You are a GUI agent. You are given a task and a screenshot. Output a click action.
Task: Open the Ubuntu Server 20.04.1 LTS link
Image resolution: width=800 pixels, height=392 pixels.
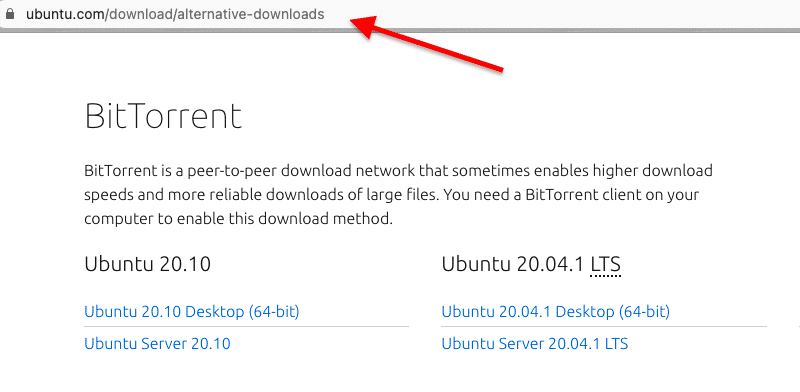(535, 344)
